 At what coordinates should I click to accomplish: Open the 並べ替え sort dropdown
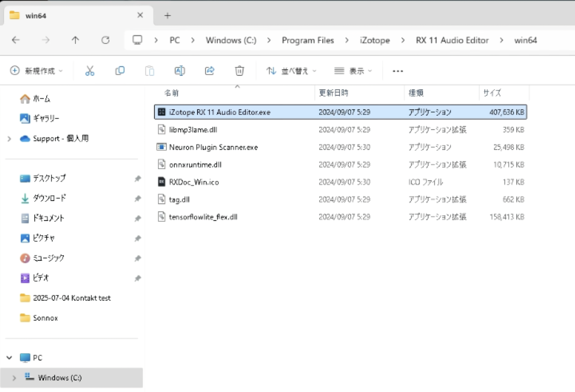(291, 71)
